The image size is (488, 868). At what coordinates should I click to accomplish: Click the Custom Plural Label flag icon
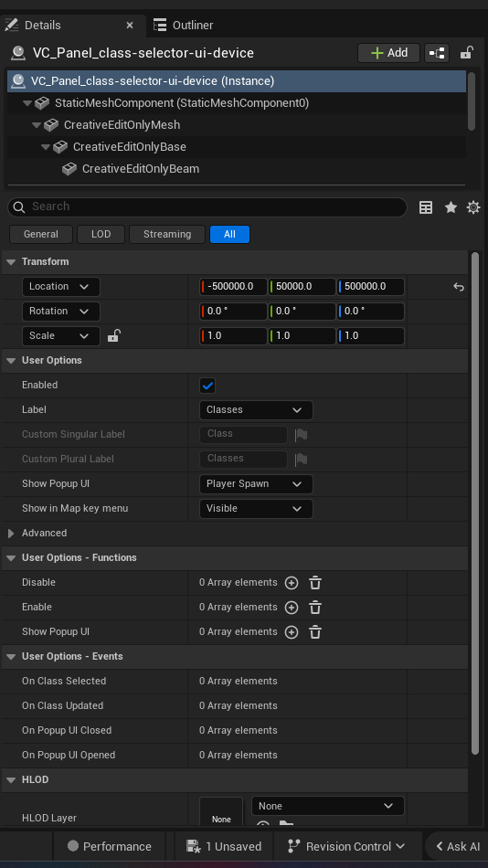click(x=302, y=459)
